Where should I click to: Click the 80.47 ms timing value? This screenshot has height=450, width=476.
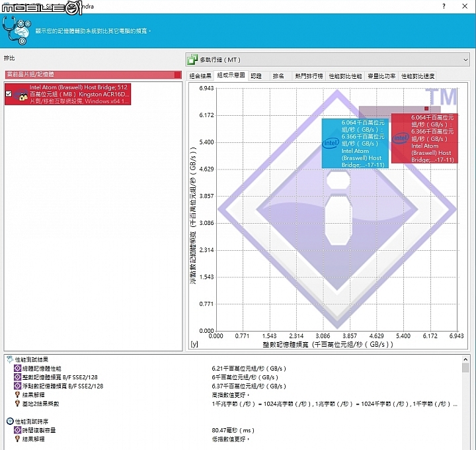click(x=233, y=430)
